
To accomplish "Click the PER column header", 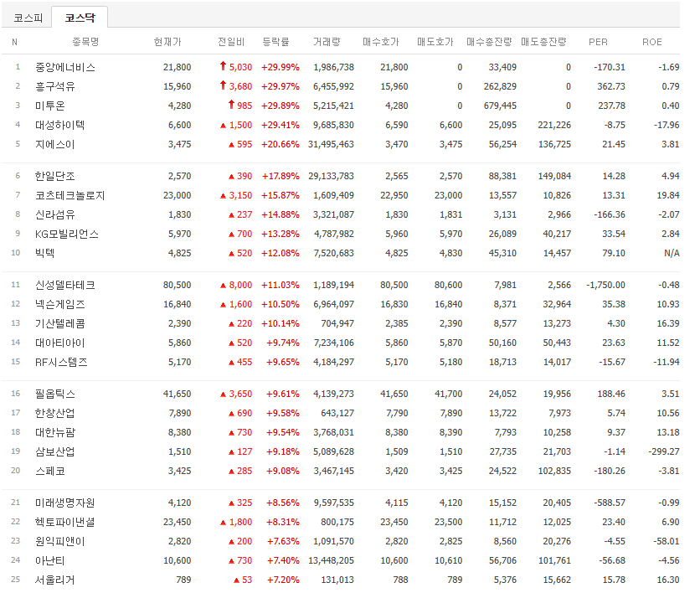I will (x=598, y=42).
